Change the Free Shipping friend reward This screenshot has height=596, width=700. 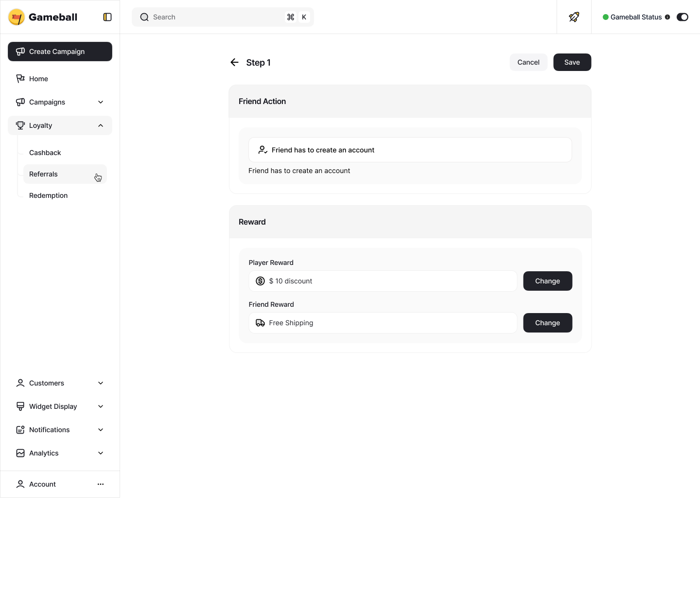click(x=547, y=323)
